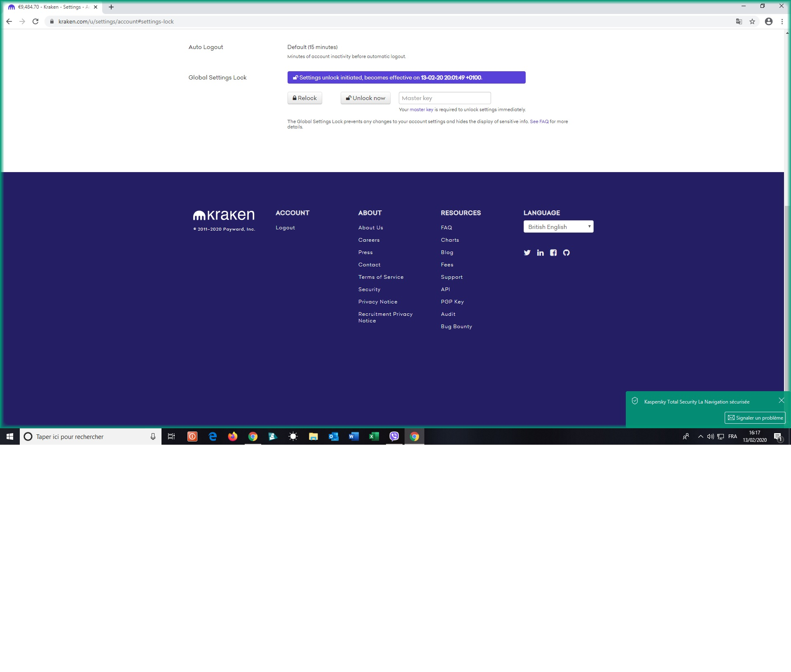This screenshot has height=672, width=791.
Task: Expand the Chrome customization menu
Action: (x=782, y=21)
